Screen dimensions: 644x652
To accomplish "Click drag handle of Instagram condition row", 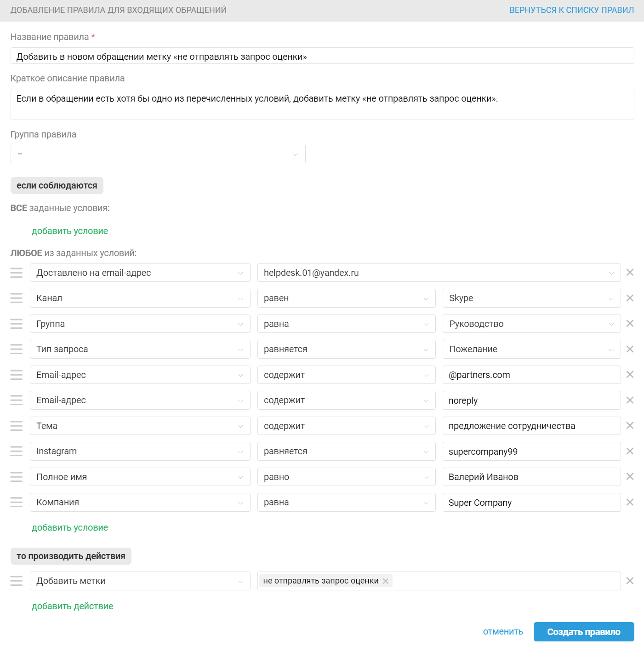I will [x=17, y=451].
